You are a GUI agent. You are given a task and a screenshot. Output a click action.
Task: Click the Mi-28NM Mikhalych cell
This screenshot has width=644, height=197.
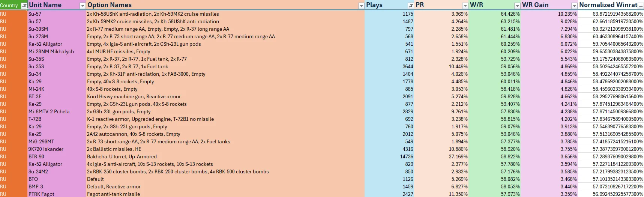coord(57,51)
